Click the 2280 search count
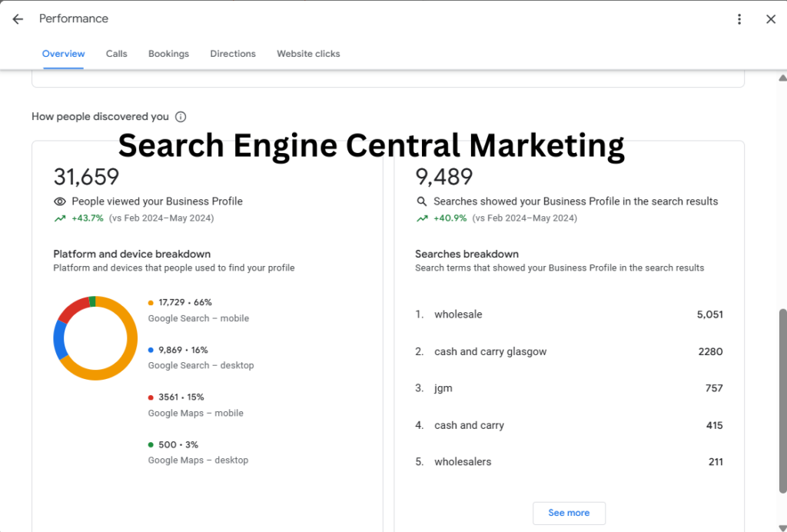This screenshot has width=787, height=532. click(x=710, y=352)
